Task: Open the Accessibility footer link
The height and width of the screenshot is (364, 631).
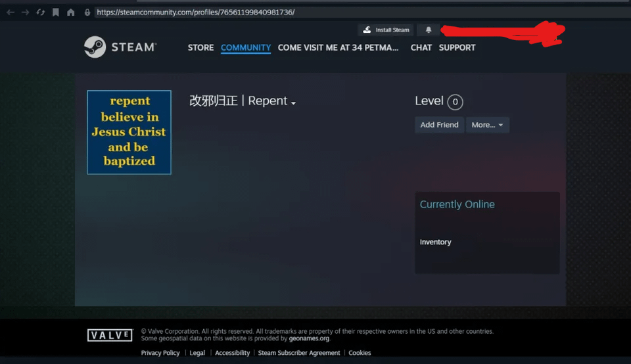Action: [232, 353]
